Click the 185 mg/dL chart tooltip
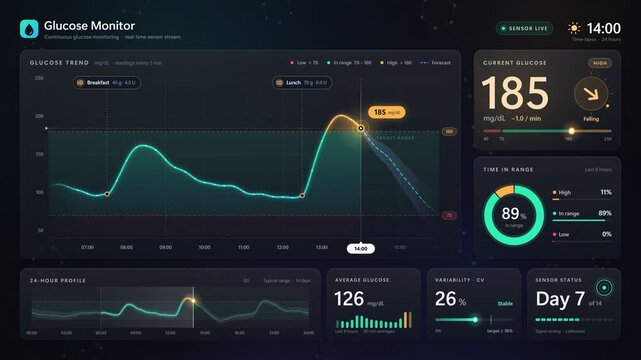 click(x=387, y=112)
